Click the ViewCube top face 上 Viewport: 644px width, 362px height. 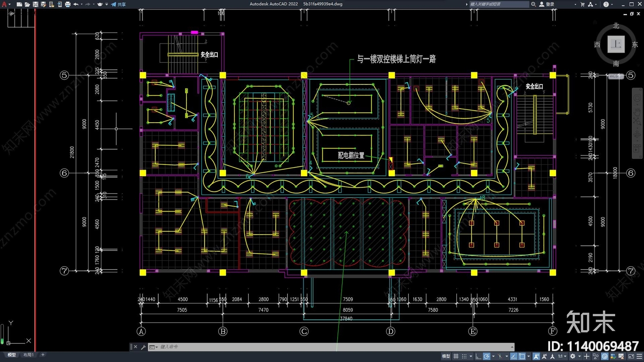(616, 44)
